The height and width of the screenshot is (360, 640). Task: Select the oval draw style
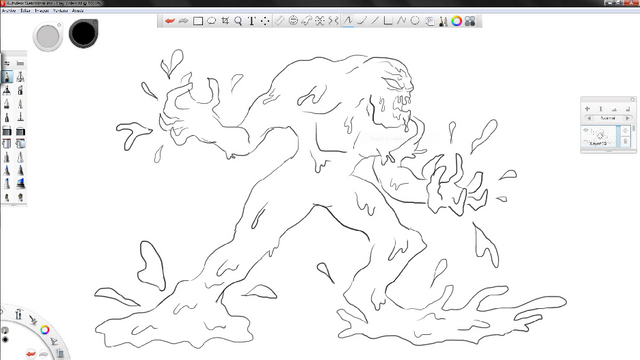tap(415, 21)
